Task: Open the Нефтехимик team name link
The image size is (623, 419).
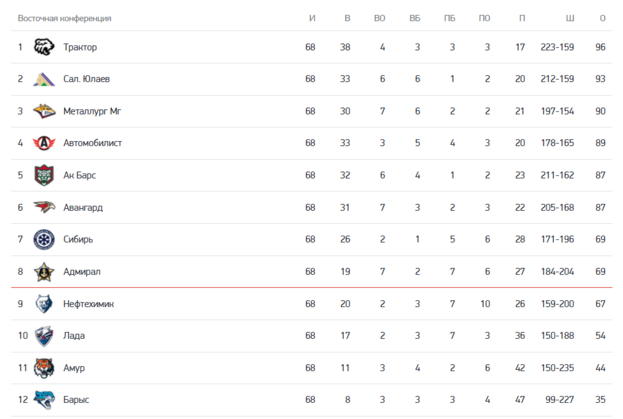Action: tap(88, 303)
